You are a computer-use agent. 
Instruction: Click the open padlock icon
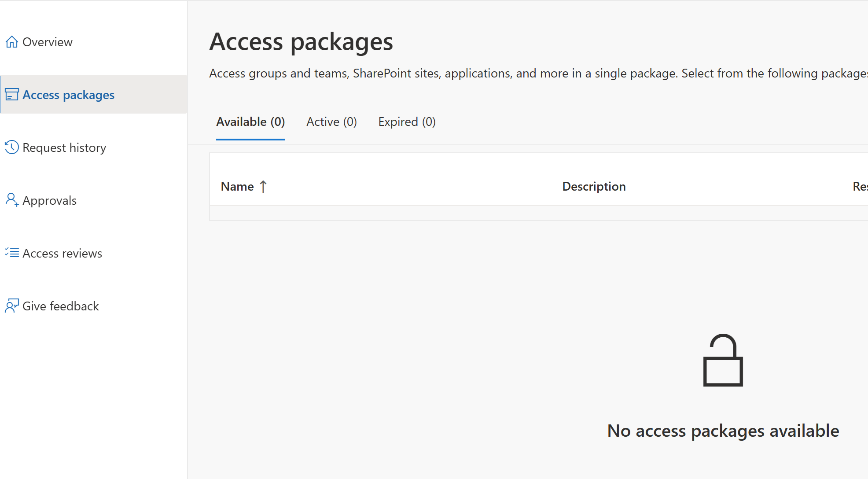(x=723, y=360)
